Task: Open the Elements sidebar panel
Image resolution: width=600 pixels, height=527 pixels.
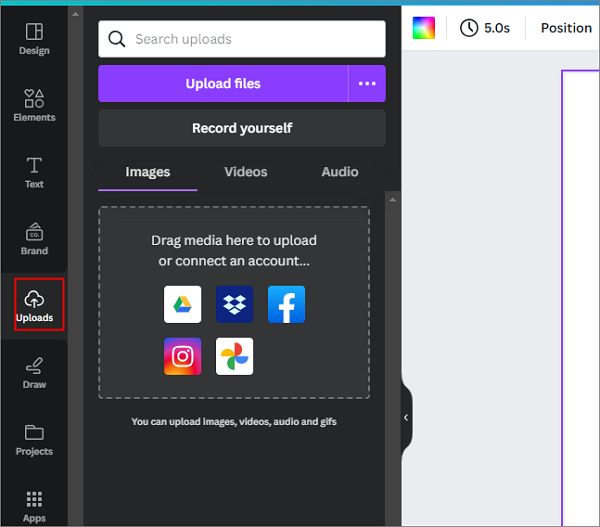Action: pos(34,106)
